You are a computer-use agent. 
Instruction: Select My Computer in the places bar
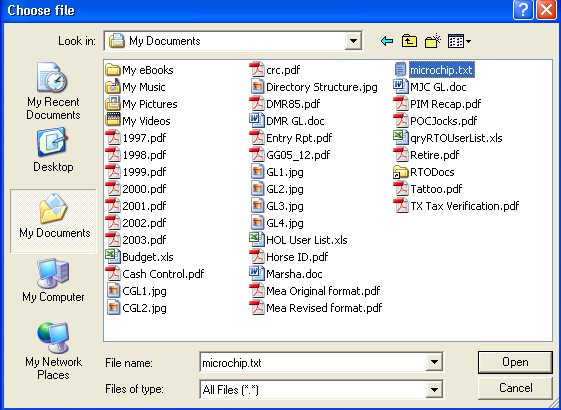[53, 280]
